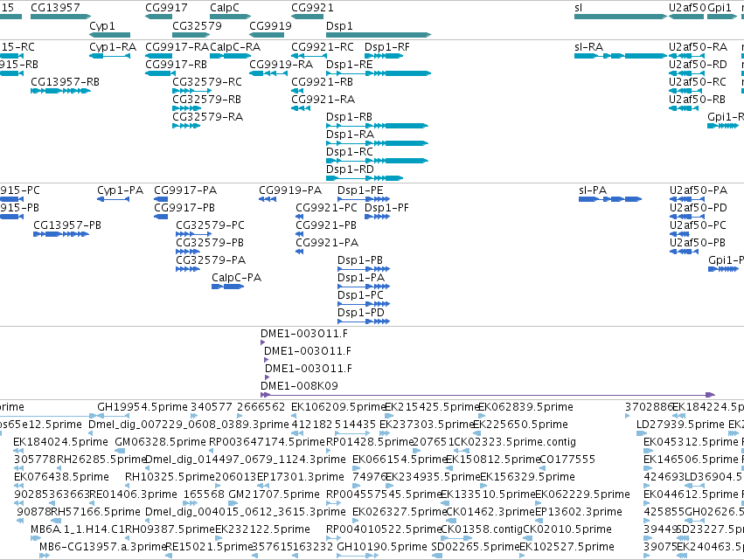This screenshot has width=744, height=560.
Task: Select the CG13957 gene label
Action: tap(55, 8)
